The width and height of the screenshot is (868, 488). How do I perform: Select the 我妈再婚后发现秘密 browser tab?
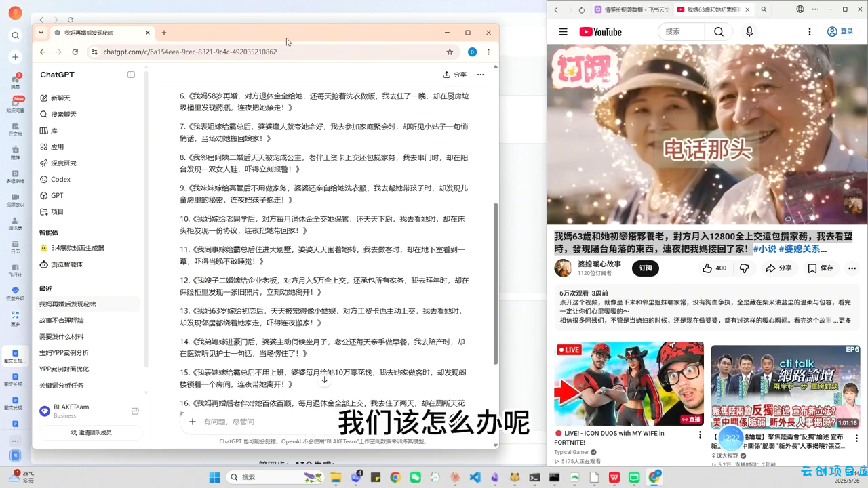(101, 33)
